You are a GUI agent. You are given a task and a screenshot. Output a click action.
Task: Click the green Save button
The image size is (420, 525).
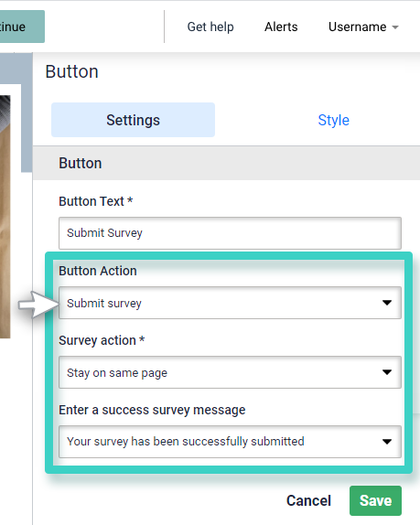(x=375, y=501)
